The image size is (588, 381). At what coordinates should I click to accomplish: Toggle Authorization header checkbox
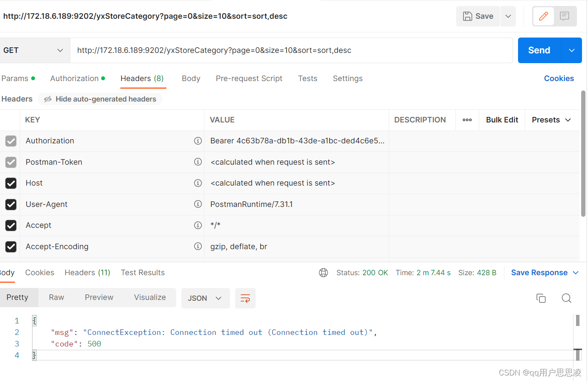[x=11, y=141]
